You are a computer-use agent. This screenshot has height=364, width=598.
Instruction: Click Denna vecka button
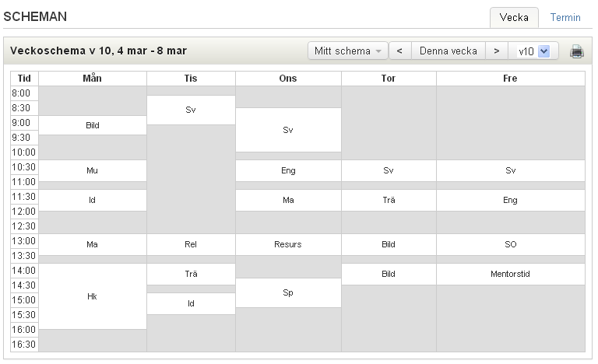[448, 51]
